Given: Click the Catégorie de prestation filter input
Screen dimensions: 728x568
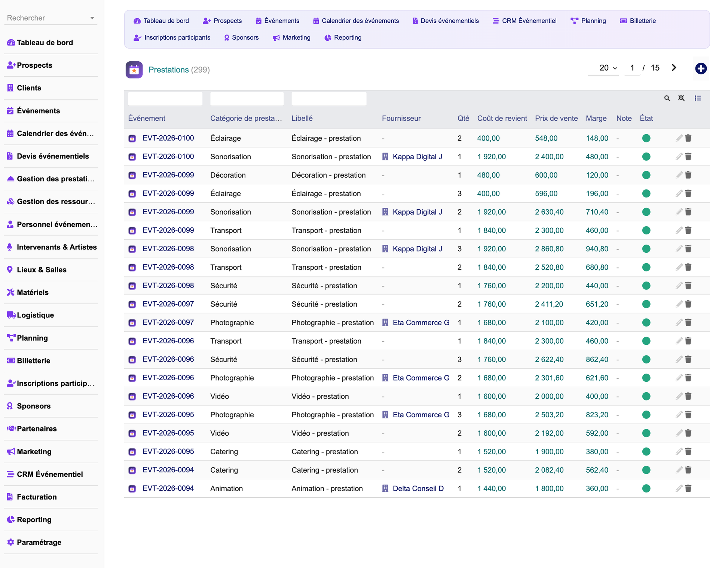Looking at the screenshot, I should pyautogui.click(x=247, y=99).
